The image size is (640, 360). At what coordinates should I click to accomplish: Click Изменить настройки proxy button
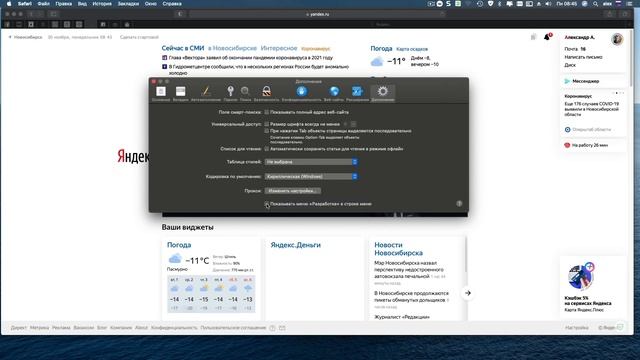(293, 191)
